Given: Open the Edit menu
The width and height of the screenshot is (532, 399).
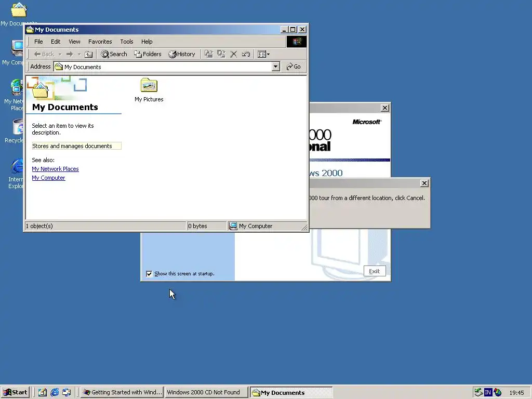Looking at the screenshot, I should (x=56, y=42).
